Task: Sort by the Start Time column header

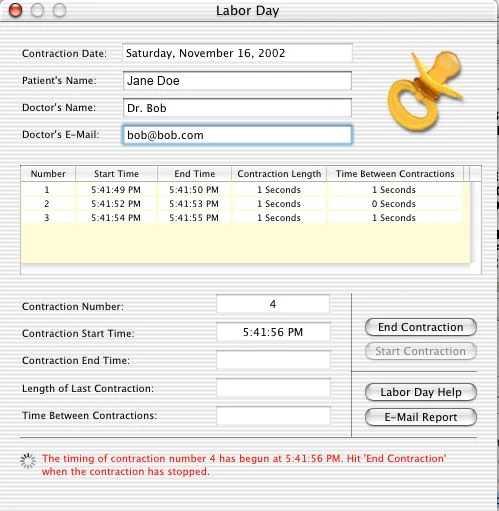Action: click(x=116, y=174)
